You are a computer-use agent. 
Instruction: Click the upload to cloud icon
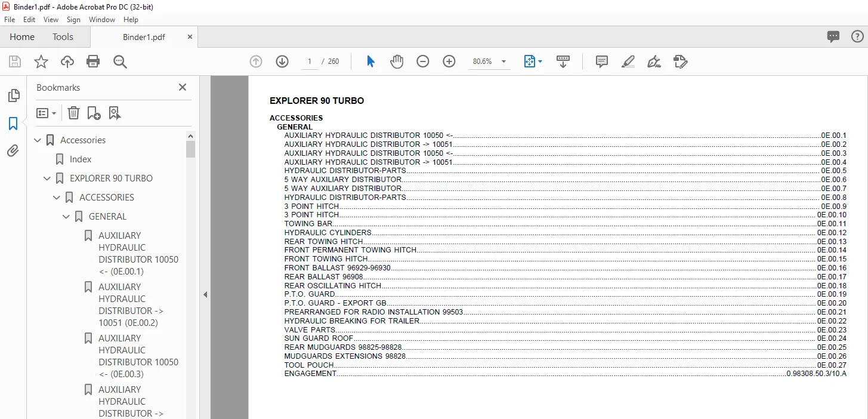click(67, 61)
